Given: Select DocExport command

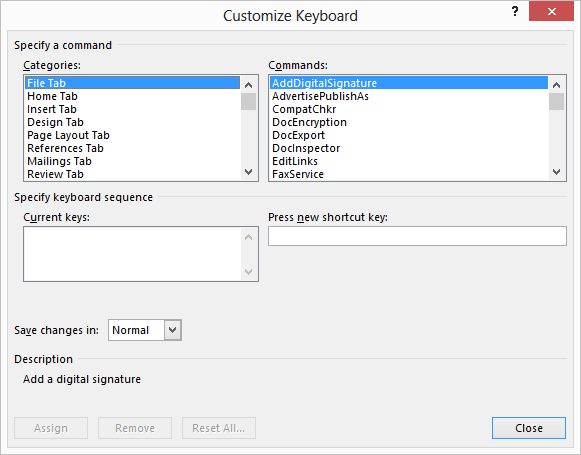Looking at the screenshot, I should pos(409,135).
